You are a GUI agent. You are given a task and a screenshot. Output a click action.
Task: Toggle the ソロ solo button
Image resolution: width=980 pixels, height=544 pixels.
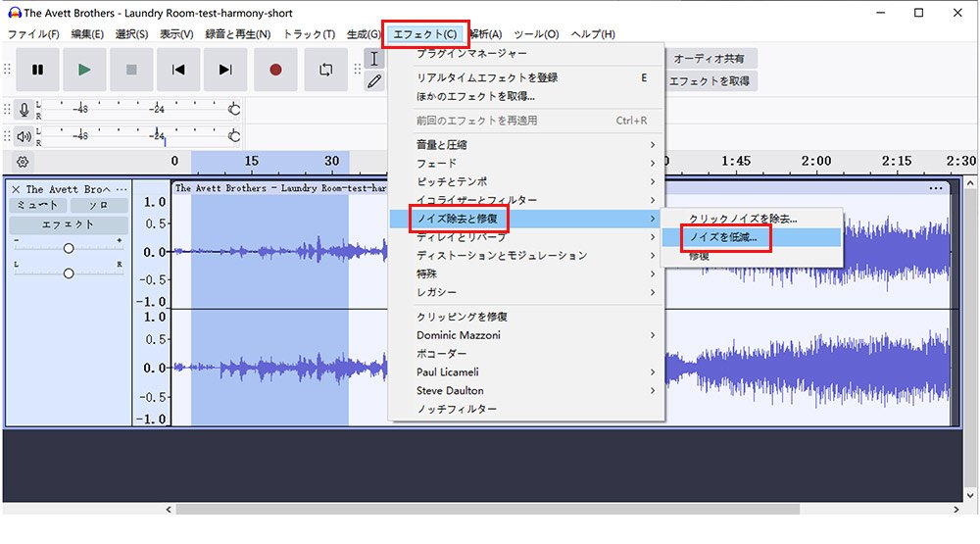coord(99,205)
